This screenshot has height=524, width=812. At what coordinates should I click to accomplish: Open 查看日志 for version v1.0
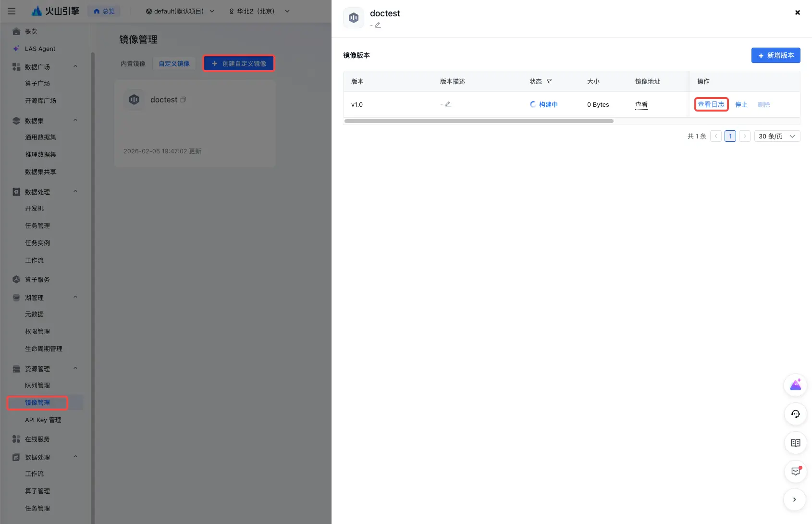pyautogui.click(x=711, y=104)
